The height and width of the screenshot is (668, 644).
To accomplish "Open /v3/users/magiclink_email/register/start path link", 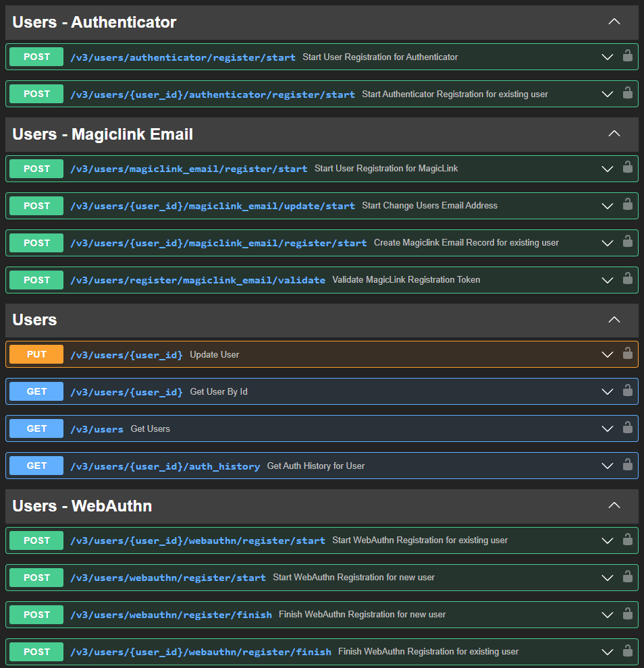I will tap(189, 169).
